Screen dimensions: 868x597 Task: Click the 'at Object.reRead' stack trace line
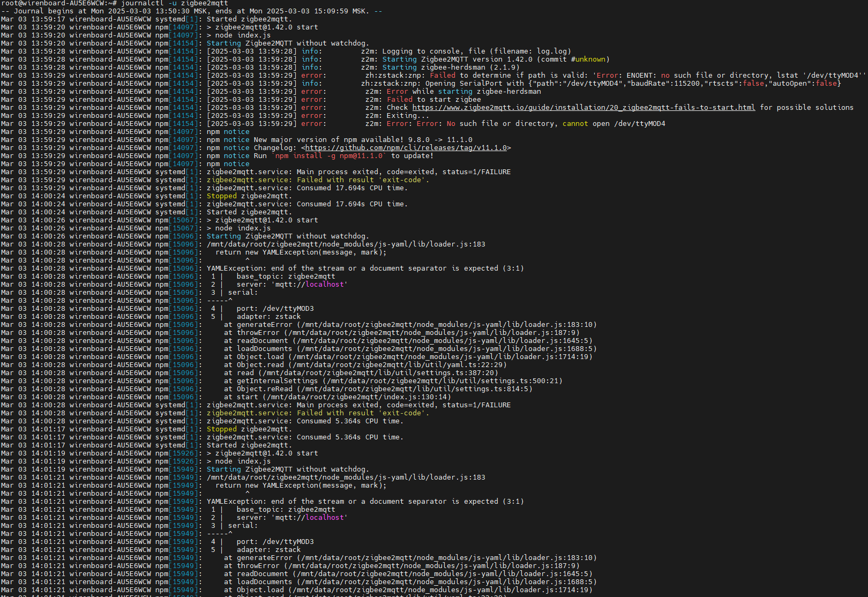(378, 389)
